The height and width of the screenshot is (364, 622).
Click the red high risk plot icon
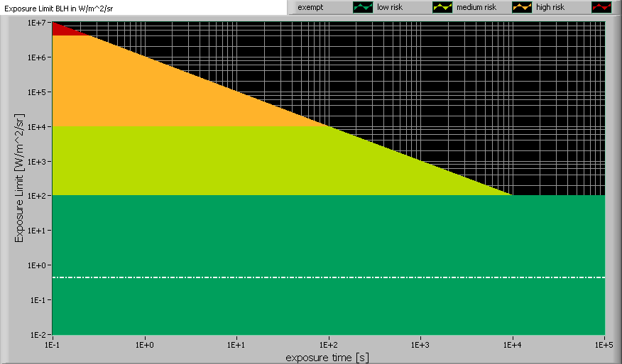point(601,7)
